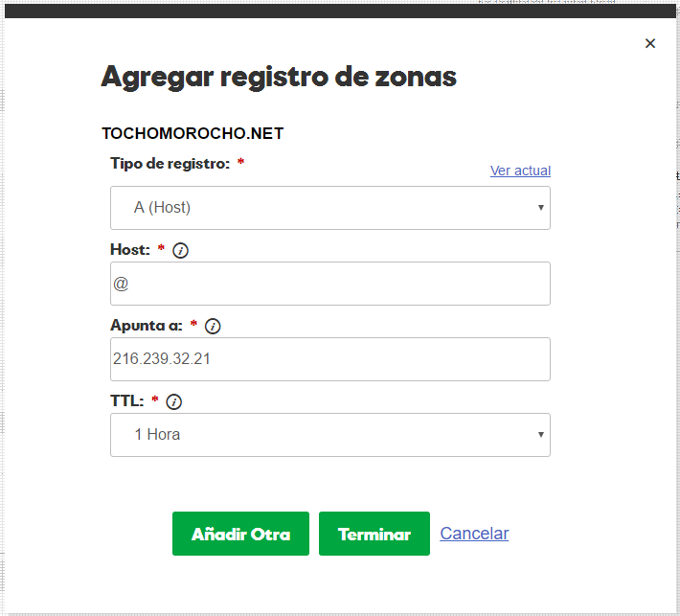Click the IP address field 216.239.32.21

tap(330, 359)
